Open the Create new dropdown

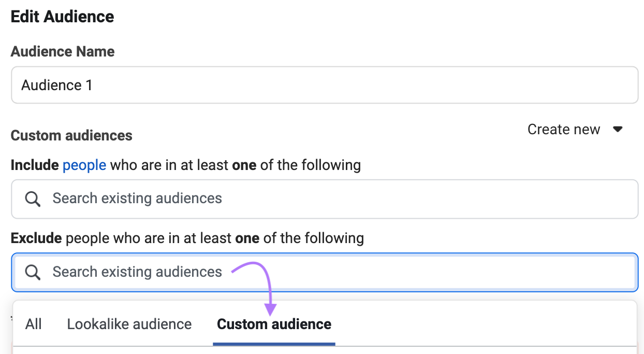coord(575,129)
